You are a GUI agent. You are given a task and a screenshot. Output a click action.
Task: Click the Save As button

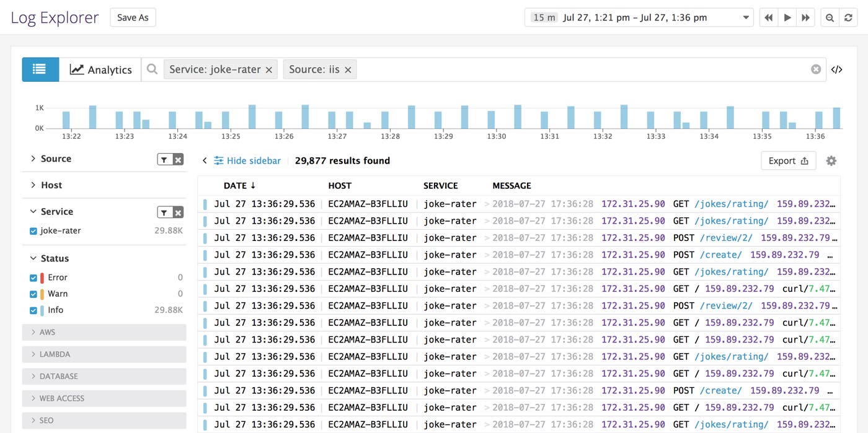pyautogui.click(x=132, y=17)
